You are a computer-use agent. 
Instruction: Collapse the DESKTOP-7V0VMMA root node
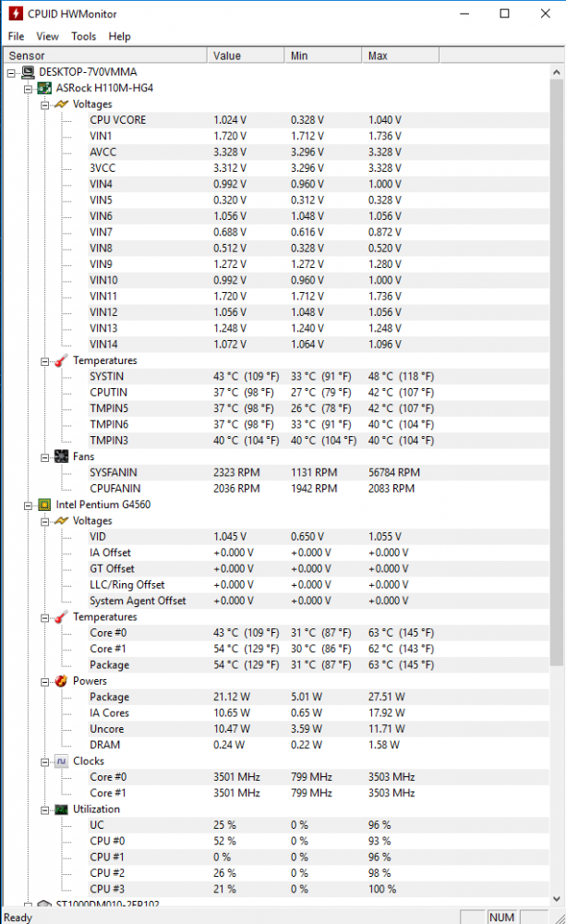pyautogui.click(x=11, y=72)
